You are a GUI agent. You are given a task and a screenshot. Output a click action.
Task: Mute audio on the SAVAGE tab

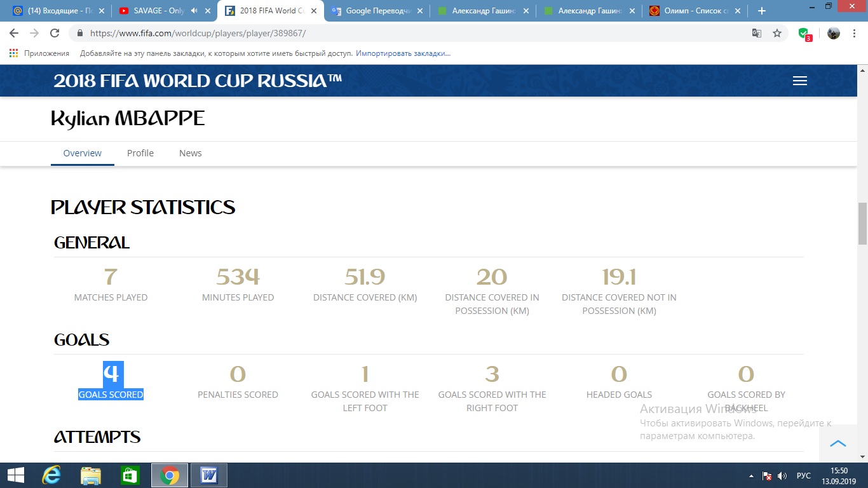click(194, 11)
